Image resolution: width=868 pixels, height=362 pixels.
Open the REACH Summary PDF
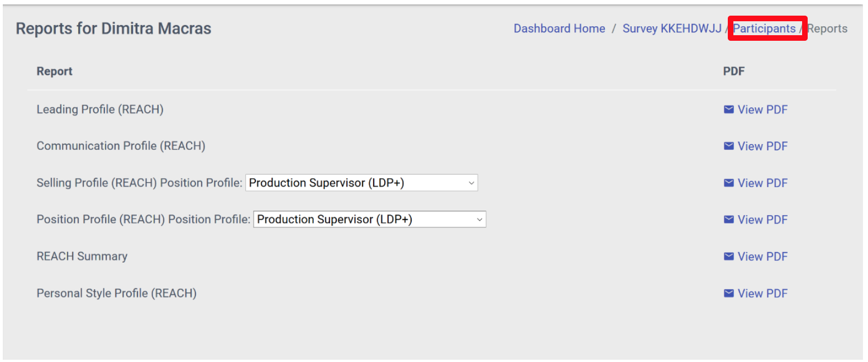tap(763, 256)
